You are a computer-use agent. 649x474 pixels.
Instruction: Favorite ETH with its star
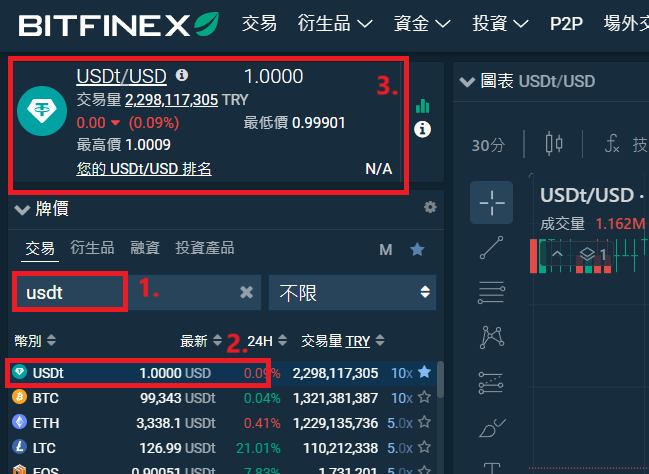coord(424,422)
